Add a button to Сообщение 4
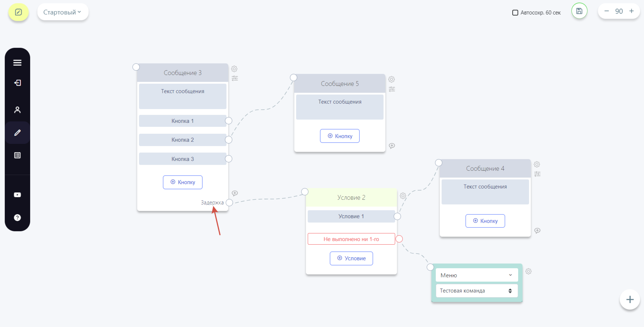This screenshot has width=644, height=327. point(485,221)
